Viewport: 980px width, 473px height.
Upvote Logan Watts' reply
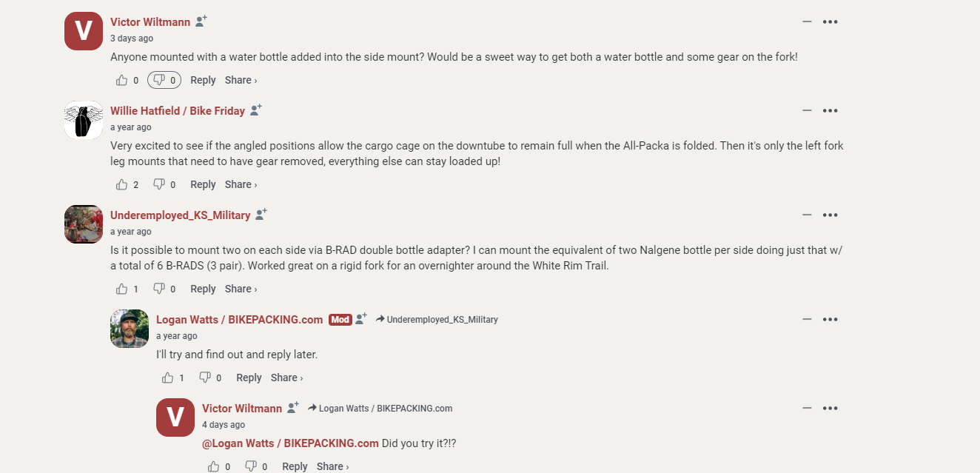pyautogui.click(x=168, y=378)
